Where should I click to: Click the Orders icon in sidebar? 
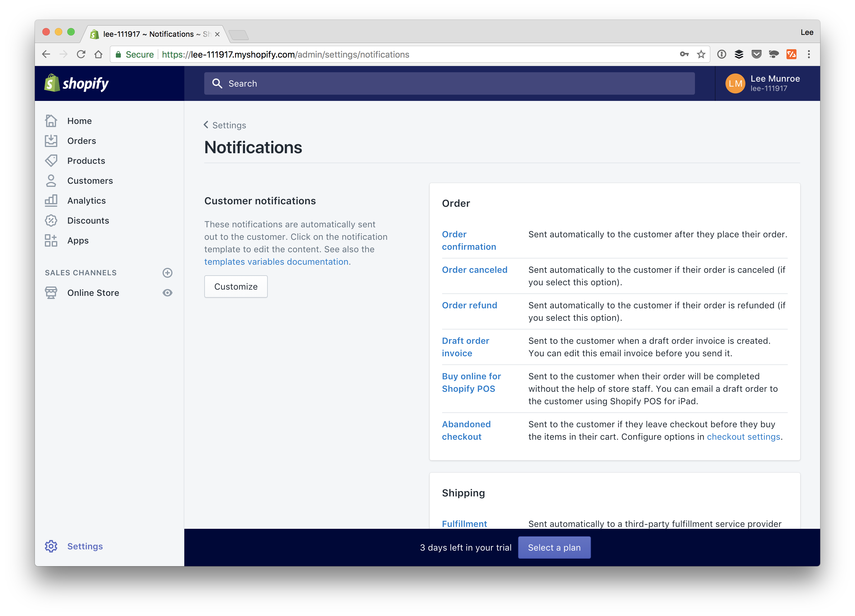[51, 141]
